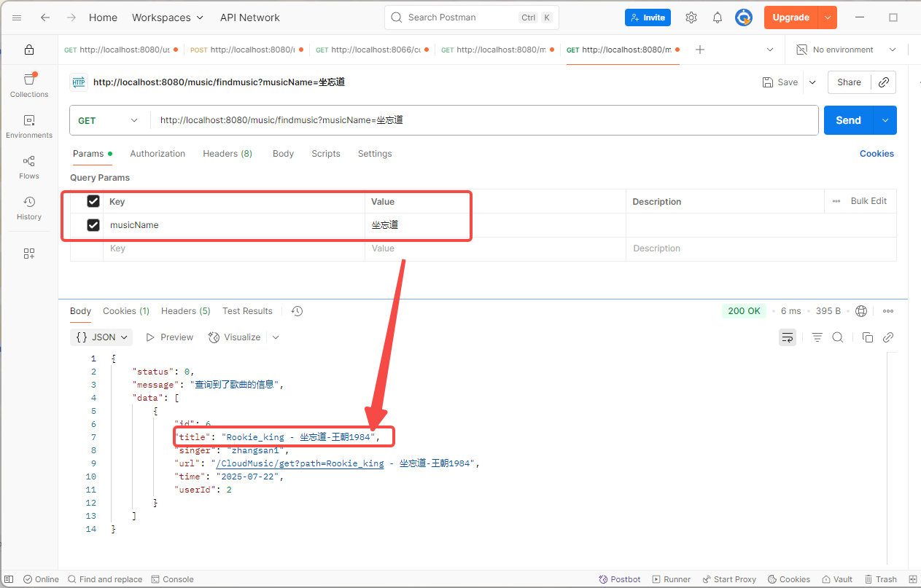The width and height of the screenshot is (921, 588).
Task: Open the request Settings tab
Action: pyautogui.click(x=375, y=154)
